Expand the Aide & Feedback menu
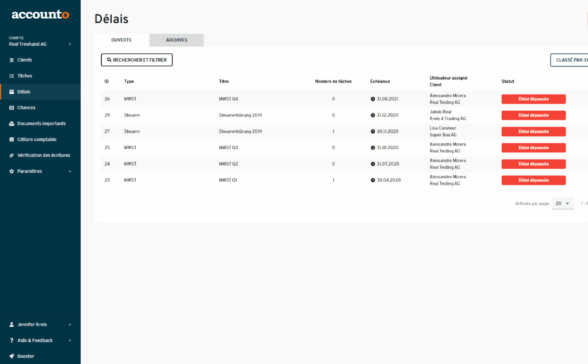Image resolution: width=588 pixels, height=364 pixels. tap(40, 340)
